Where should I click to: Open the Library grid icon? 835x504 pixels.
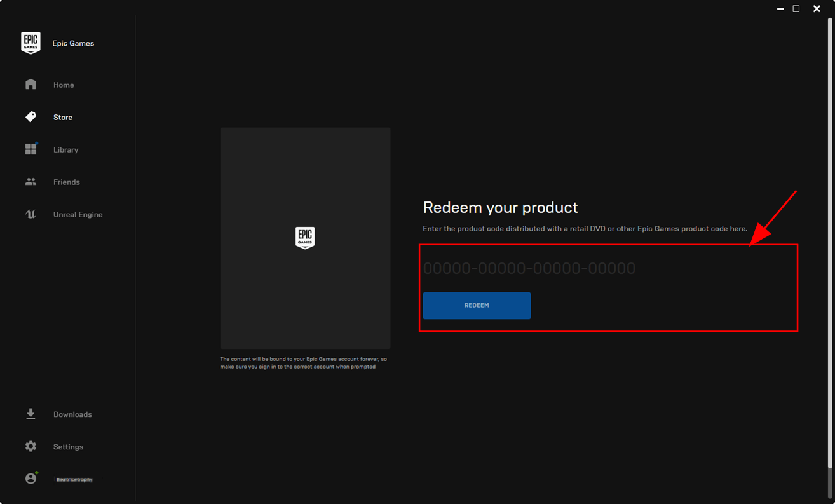click(x=31, y=149)
